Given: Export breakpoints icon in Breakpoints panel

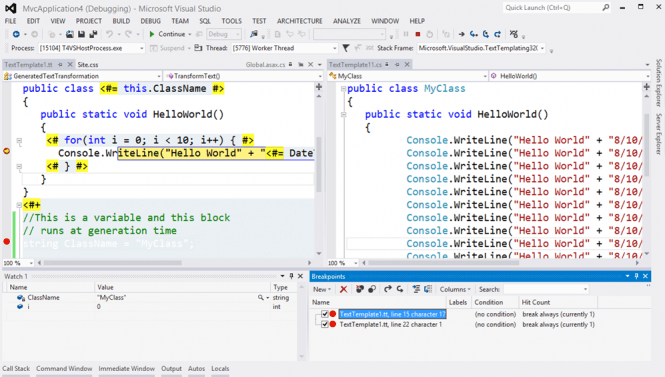Looking at the screenshot, I should [388, 289].
